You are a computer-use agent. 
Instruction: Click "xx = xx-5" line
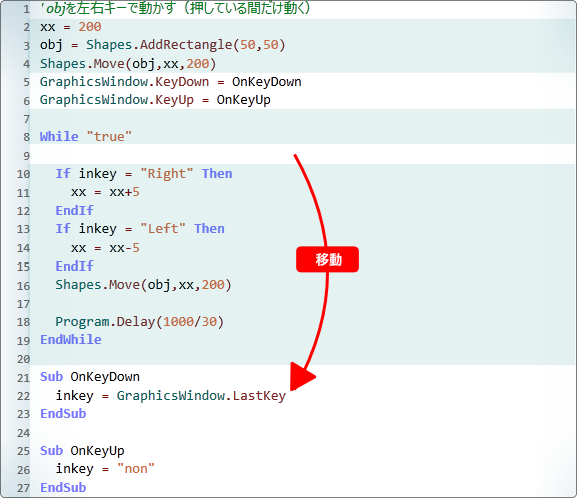105,248
